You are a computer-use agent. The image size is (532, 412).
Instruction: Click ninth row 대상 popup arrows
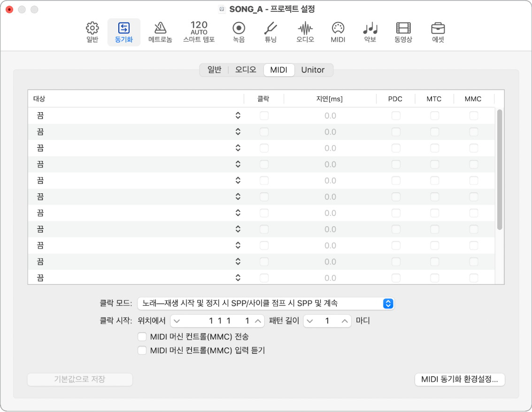coord(238,245)
